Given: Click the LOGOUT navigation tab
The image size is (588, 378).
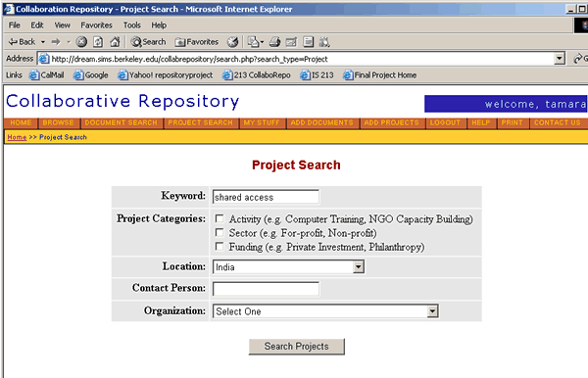Looking at the screenshot, I should point(445,122).
